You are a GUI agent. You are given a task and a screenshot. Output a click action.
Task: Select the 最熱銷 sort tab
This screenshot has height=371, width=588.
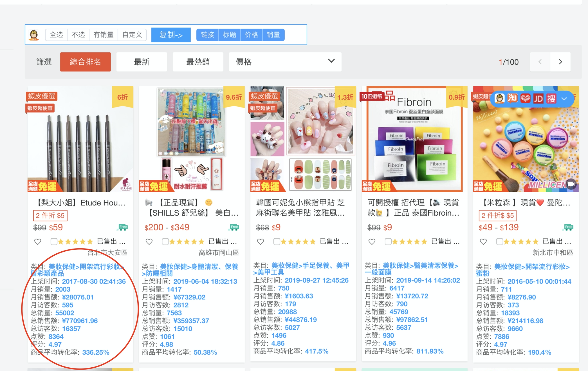198,62
